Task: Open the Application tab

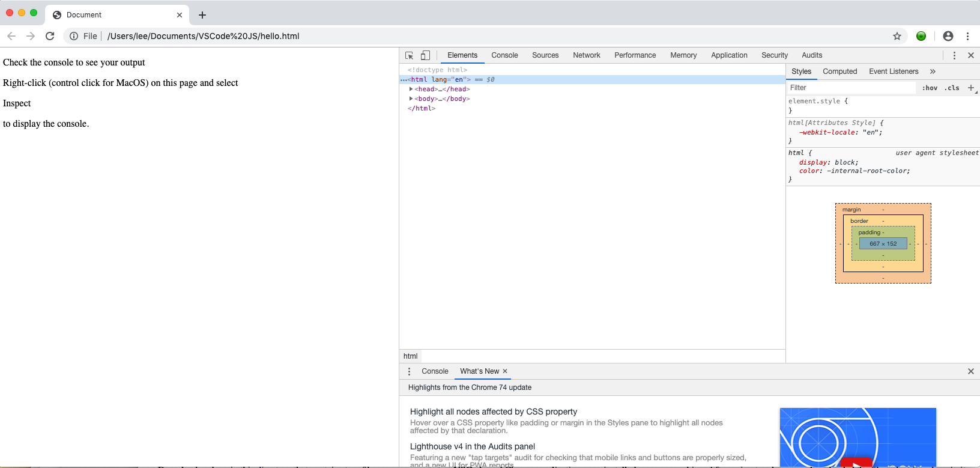Action: tap(729, 55)
